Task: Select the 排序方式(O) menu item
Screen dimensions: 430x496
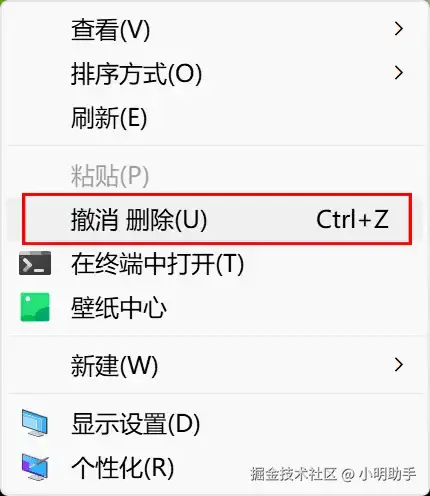Action: [x=215, y=73]
